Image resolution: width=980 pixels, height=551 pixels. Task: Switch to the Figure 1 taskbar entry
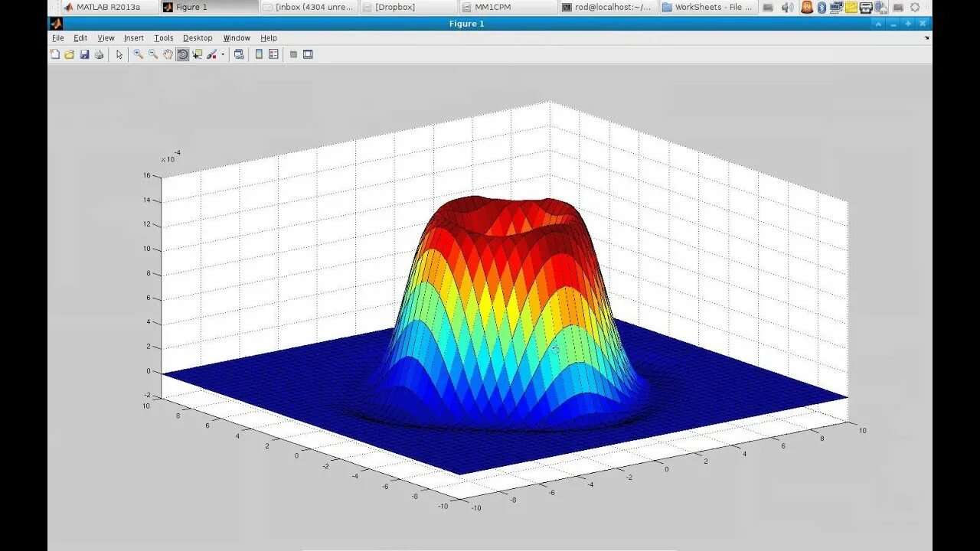pyautogui.click(x=208, y=7)
